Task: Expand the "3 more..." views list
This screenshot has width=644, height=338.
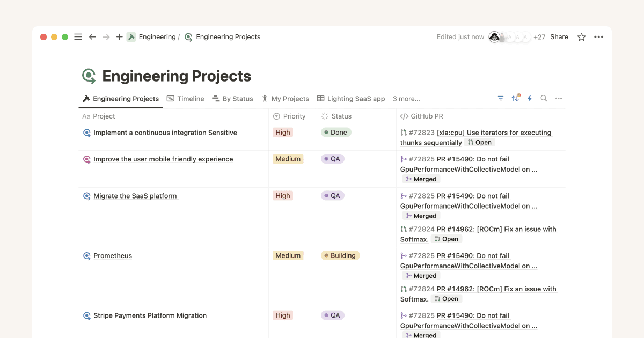Action: pos(406,98)
